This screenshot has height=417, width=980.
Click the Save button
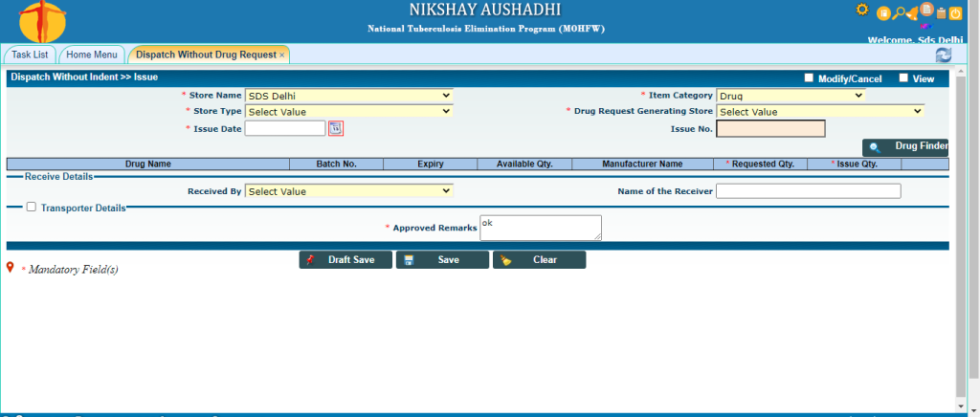point(442,260)
